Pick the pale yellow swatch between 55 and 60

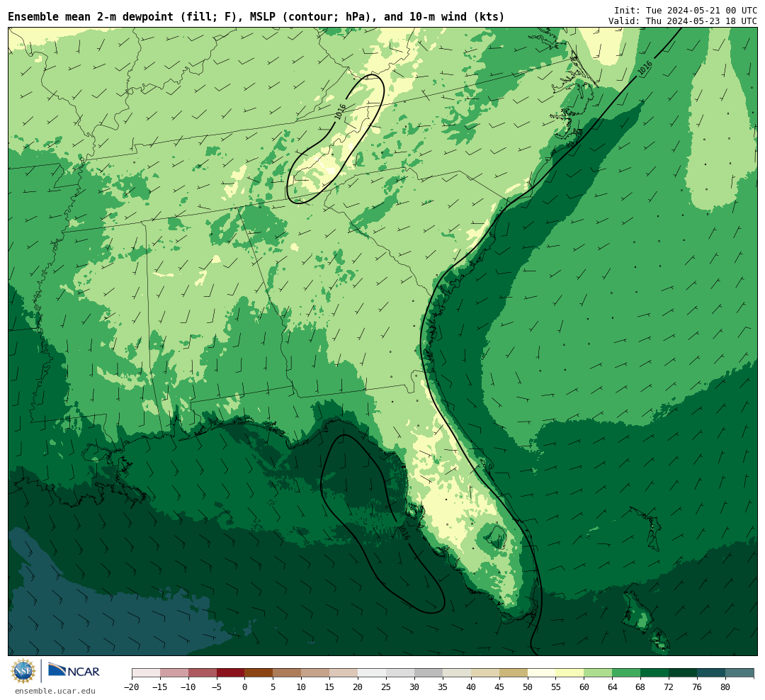(570, 673)
